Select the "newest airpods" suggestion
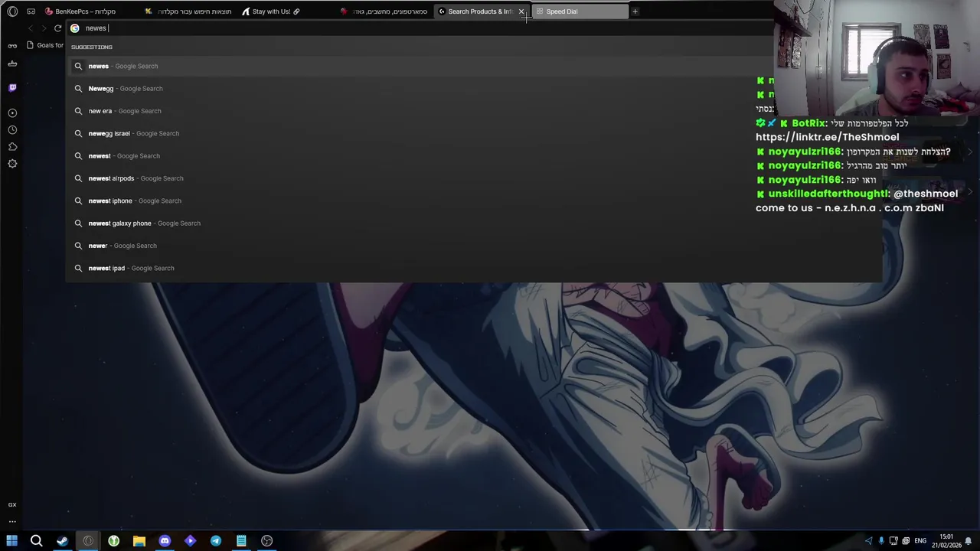The width and height of the screenshot is (980, 551). pos(473,178)
